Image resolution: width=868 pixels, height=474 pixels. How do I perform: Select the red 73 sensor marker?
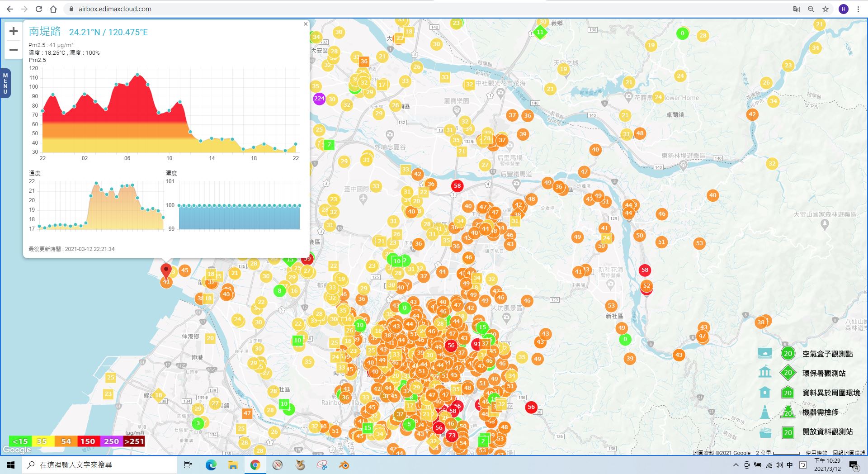point(452,436)
